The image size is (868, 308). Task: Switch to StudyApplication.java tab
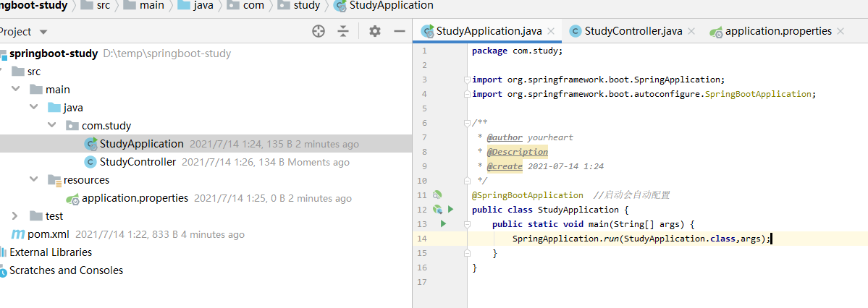pyautogui.click(x=489, y=31)
